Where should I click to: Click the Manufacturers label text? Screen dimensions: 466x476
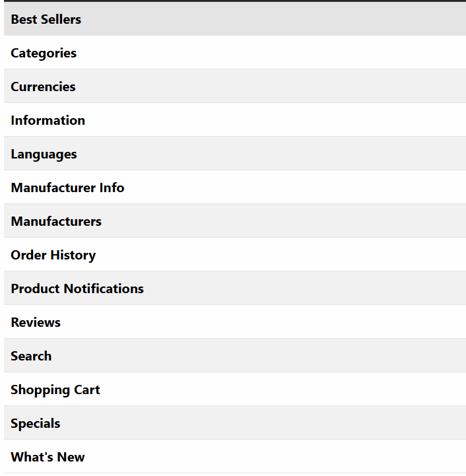[x=56, y=221]
